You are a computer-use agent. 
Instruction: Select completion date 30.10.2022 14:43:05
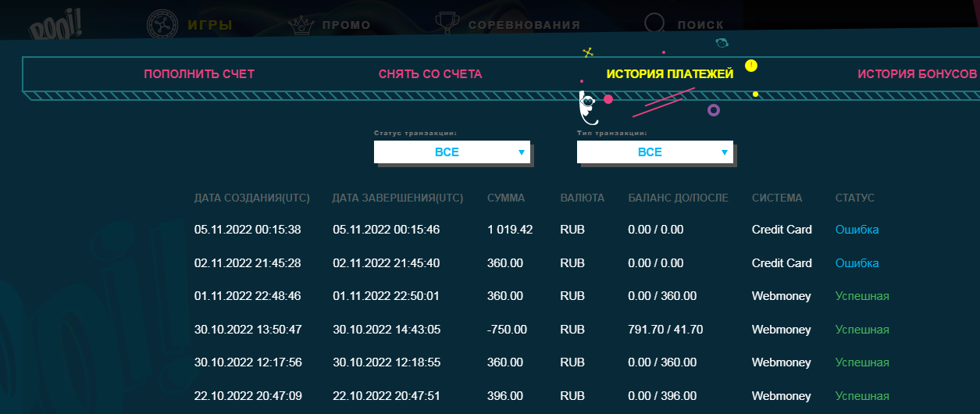click(x=386, y=330)
